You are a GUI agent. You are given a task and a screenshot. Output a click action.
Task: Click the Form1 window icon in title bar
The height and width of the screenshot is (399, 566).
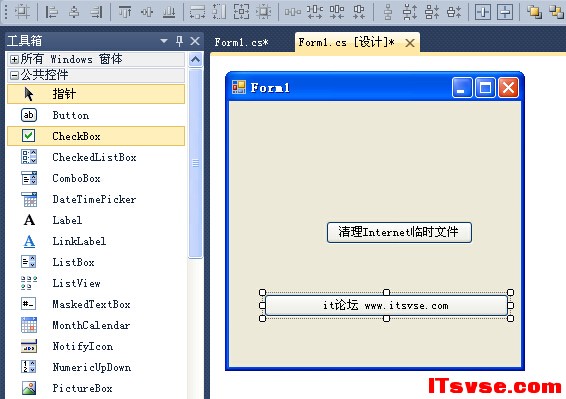pyautogui.click(x=239, y=87)
